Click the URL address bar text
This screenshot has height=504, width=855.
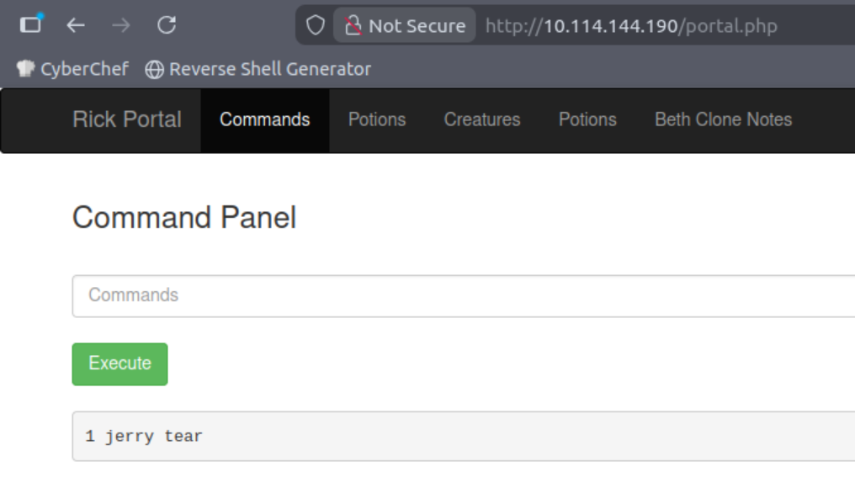point(631,25)
